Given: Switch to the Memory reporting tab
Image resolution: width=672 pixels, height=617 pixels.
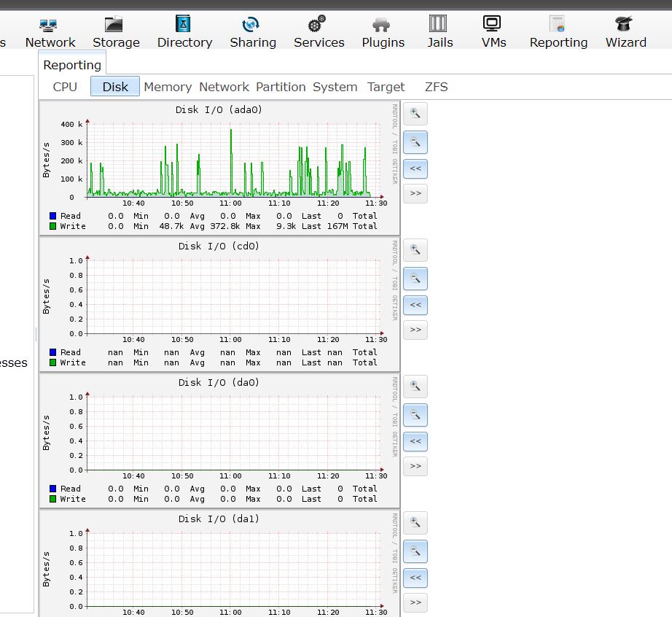Looking at the screenshot, I should (168, 87).
